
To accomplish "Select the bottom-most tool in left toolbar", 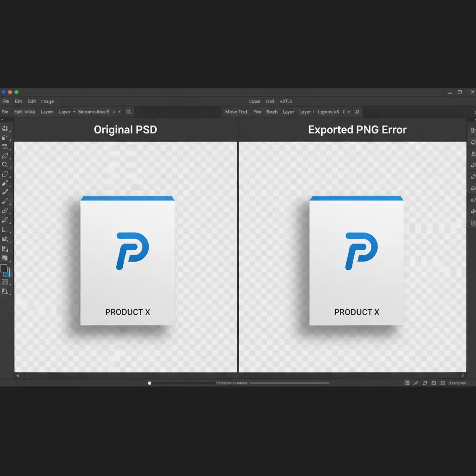I will pyautogui.click(x=5, y=291).
